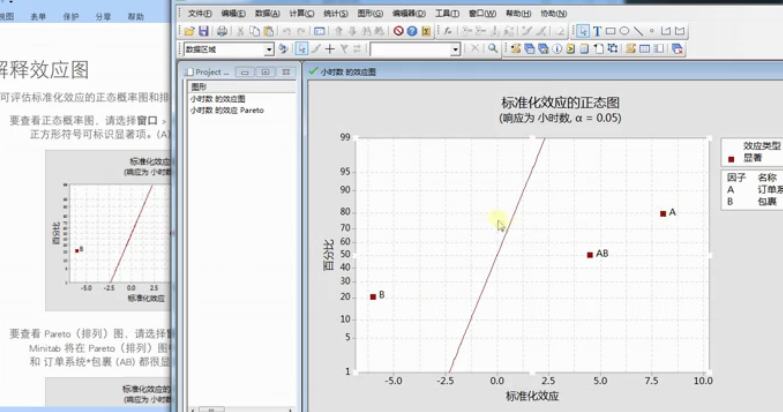
Task: Open the 窗口(W) menu
Action: (x=482, y=13)
